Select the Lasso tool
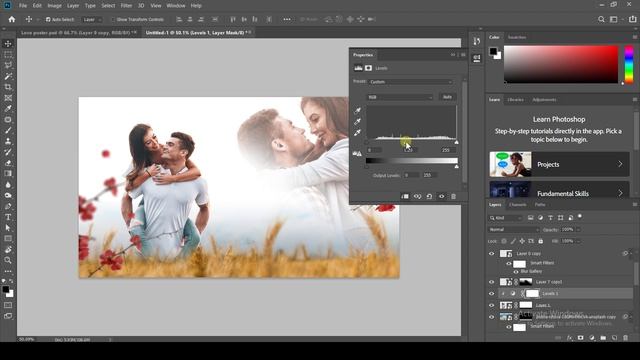 click(x=8, y=65)
